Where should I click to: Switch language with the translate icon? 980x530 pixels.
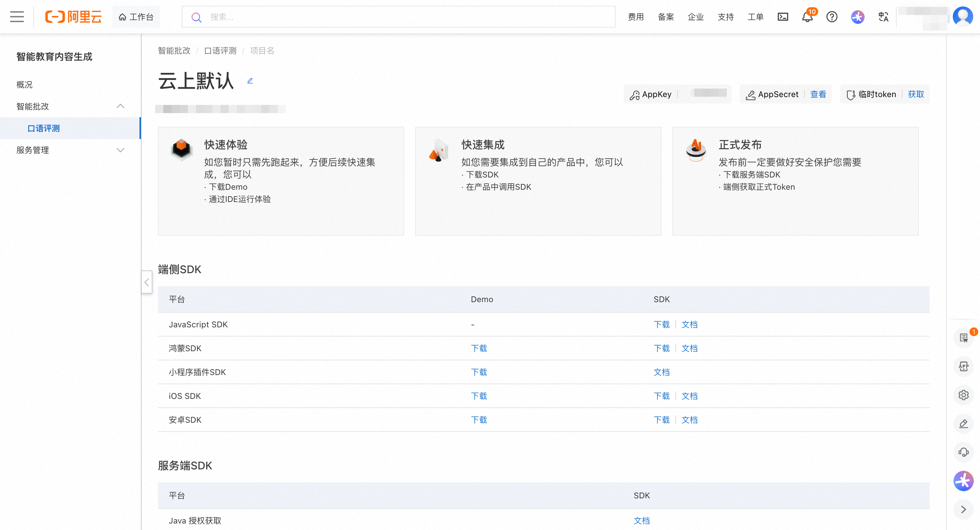click(x=883, y=17)
